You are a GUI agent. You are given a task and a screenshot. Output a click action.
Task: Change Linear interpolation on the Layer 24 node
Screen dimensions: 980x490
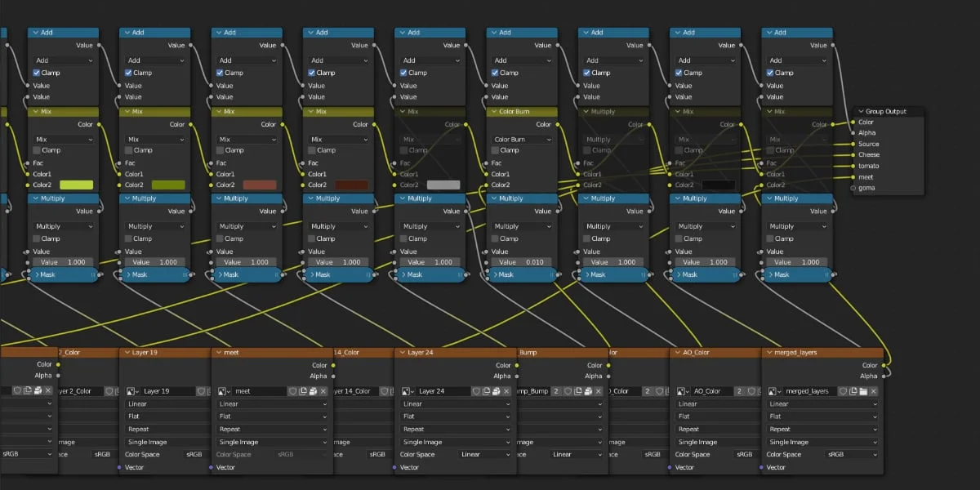[x=453, y=403]
